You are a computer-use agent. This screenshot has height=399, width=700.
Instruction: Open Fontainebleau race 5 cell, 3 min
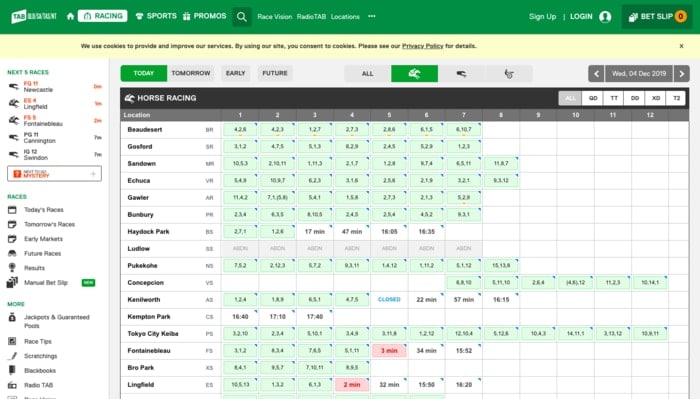[389, 351]
